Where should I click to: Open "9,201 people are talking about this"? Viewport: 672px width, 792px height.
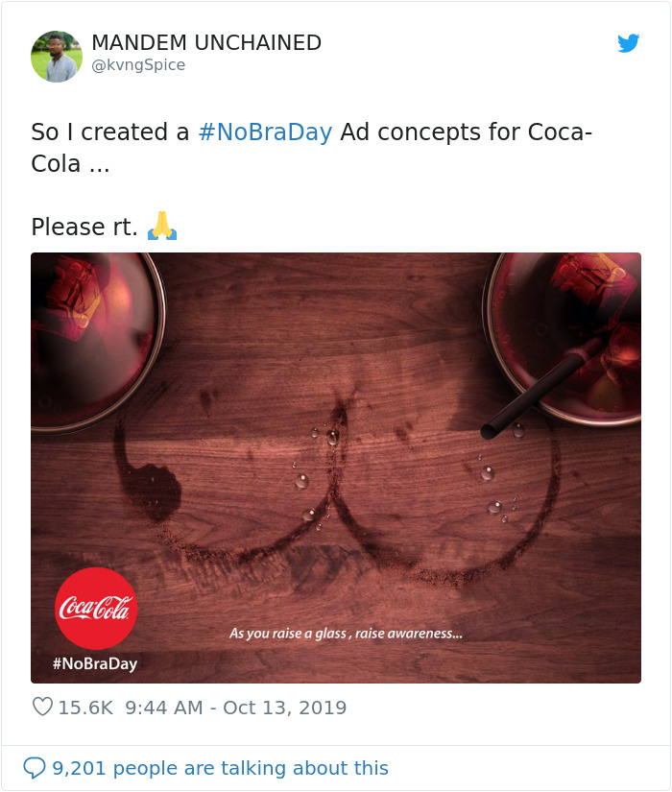point(220,768)
